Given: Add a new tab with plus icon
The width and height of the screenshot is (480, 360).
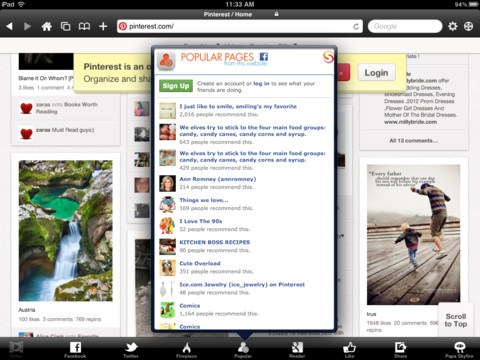Looking at the screenshot, I should 103,26.
